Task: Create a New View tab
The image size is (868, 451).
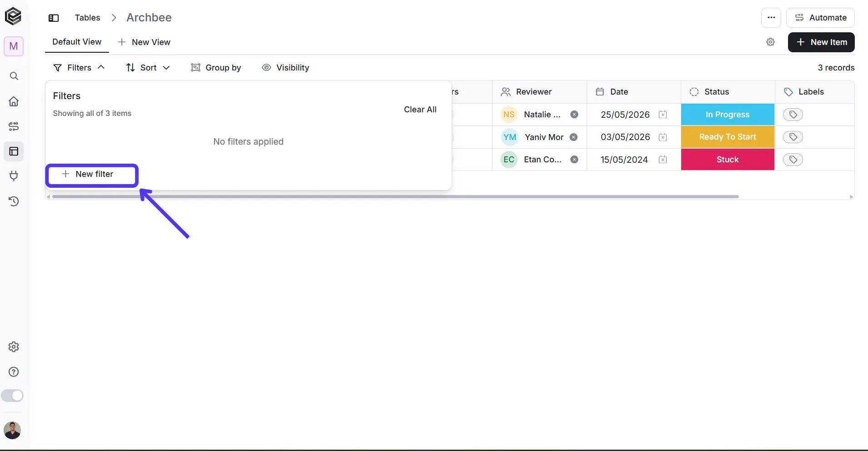Action: coord(144,42)
